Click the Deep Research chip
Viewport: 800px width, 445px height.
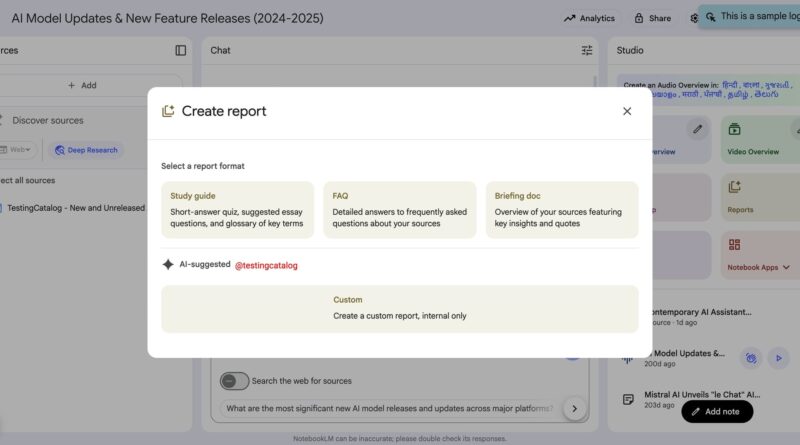[x=86, y=150]
